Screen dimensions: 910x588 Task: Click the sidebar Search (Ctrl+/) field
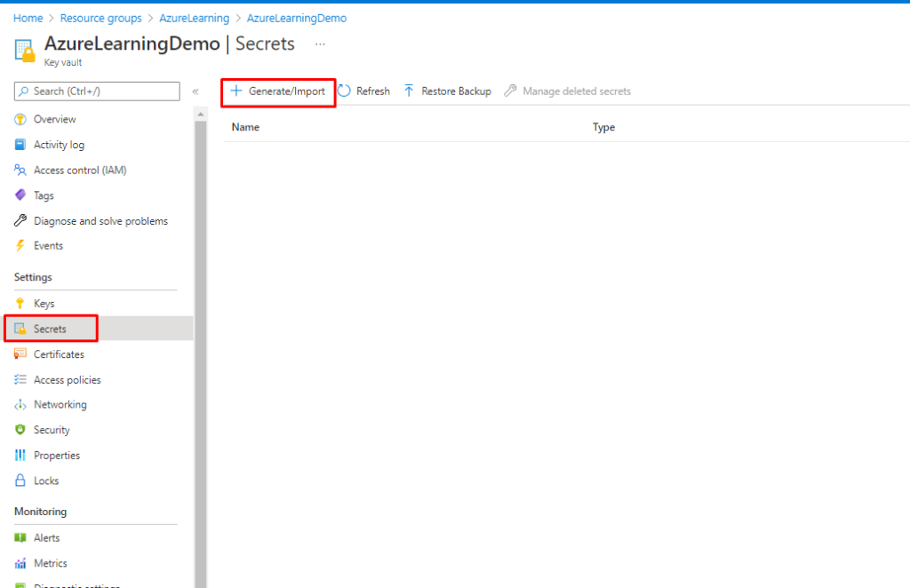[x=97, y=91]
